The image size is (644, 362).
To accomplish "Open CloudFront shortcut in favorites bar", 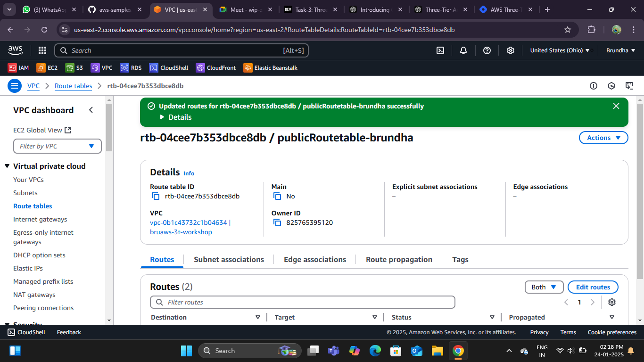I will 216,68.
